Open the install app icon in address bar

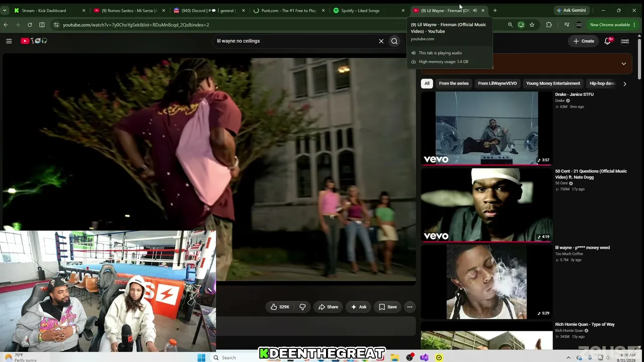pos(521,25)
